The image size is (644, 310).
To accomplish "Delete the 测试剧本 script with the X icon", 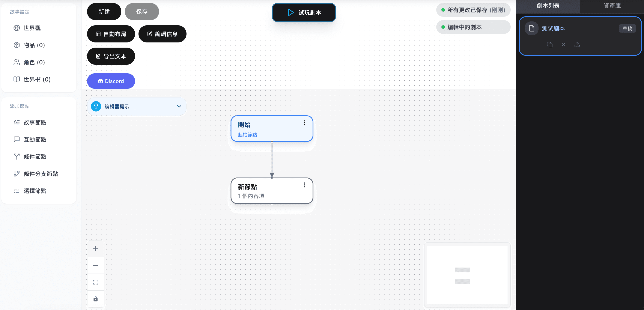I will coord(563,45).
